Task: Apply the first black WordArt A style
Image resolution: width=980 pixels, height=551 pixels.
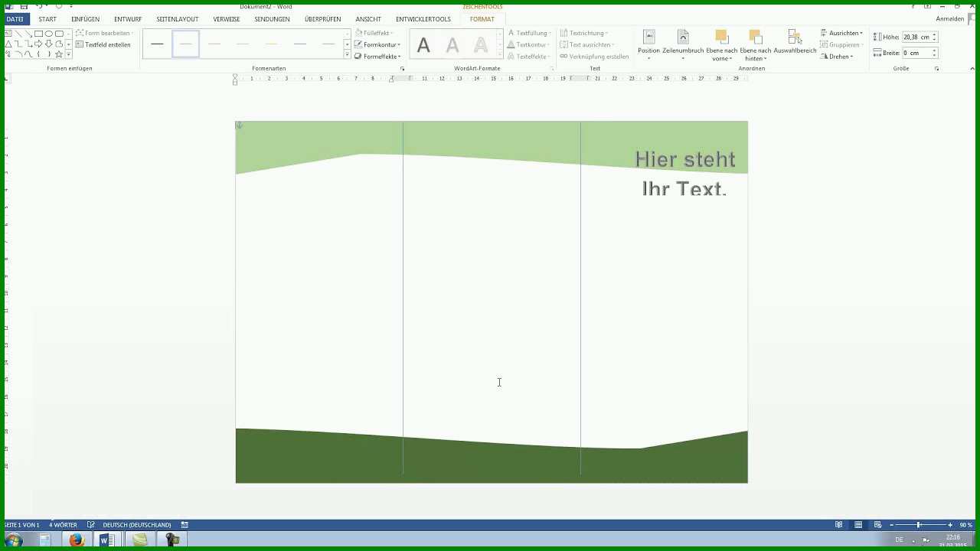Action: click(x=423, y=46)
